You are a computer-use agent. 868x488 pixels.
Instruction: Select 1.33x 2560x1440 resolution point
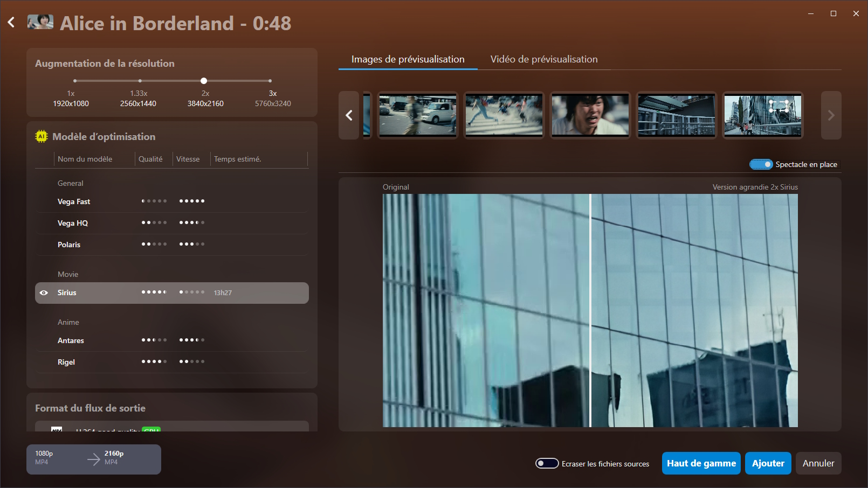coord(140,81)
